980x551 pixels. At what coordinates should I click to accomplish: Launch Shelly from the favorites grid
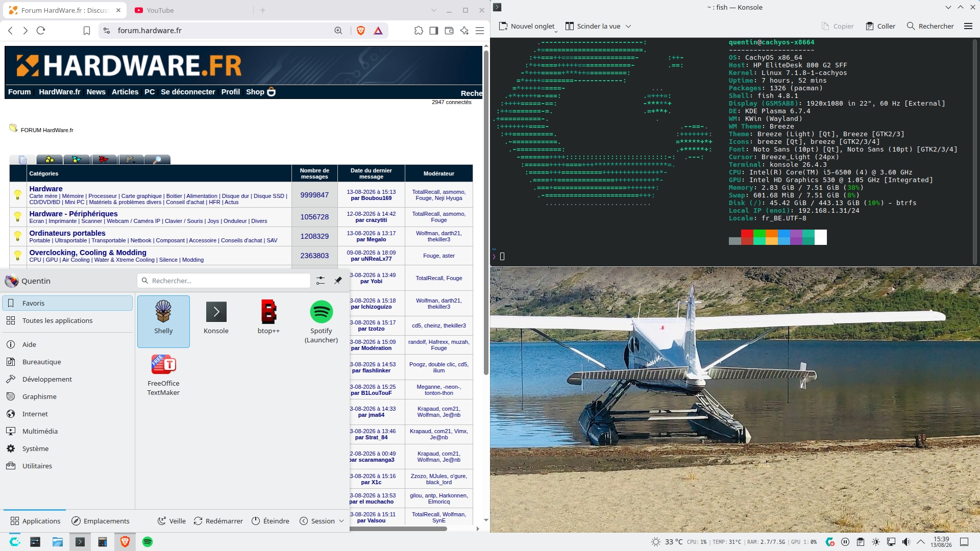[163, 321]
